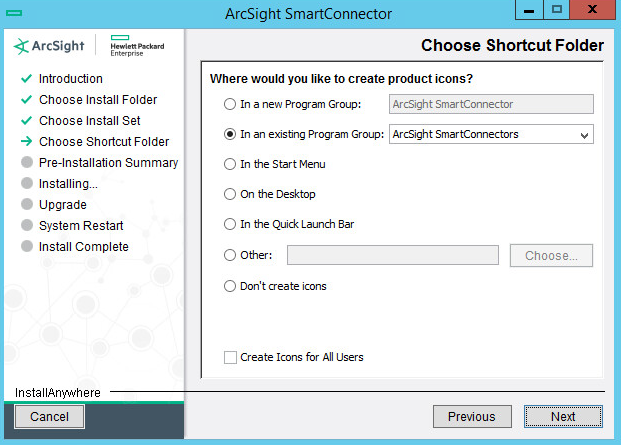Select the 'In a new Program Group' radio button
Image resolution: width=621 pixels, height=445 pixels.
[x=230, y=104]
